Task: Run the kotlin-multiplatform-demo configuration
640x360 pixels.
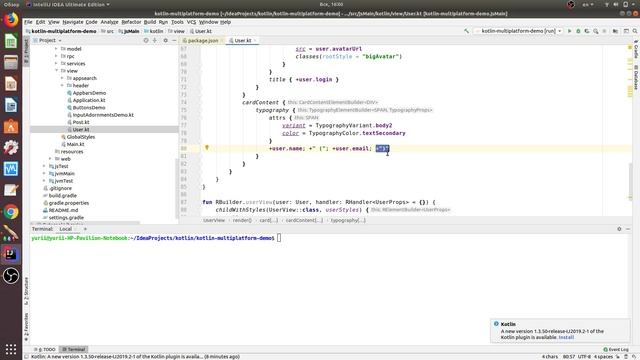Action: click(x=569, y=31)
